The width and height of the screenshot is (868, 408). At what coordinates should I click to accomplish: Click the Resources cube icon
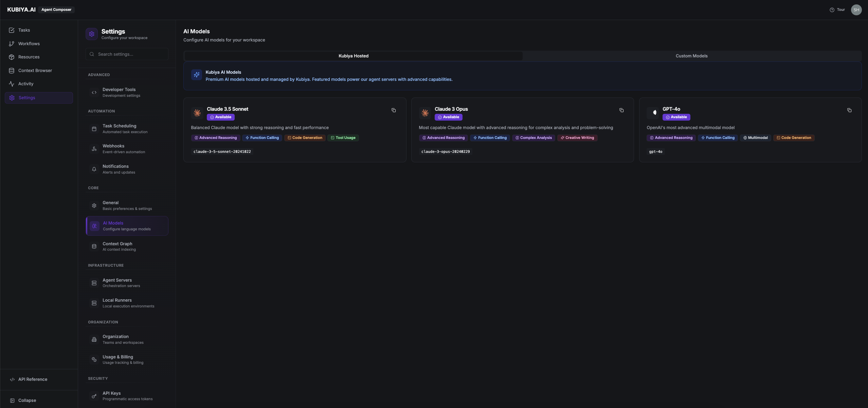[x=12, y=57]
